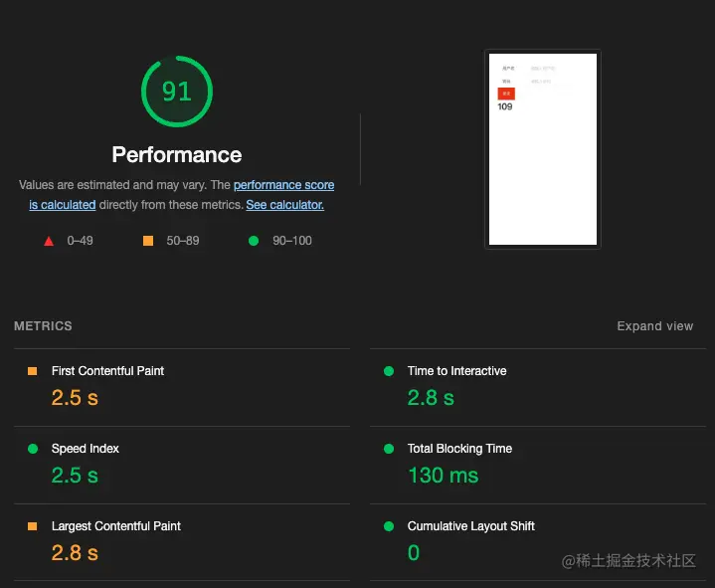This screenshot has height=588, width=715.
Task: Click the green circle 90–100 legend icon
Action: coord(254,241)
